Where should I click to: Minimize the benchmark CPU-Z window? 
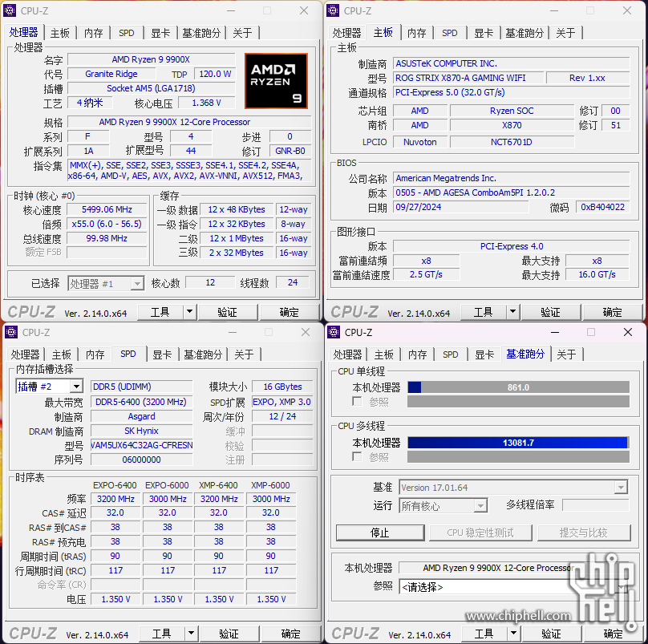click(555, 332)
